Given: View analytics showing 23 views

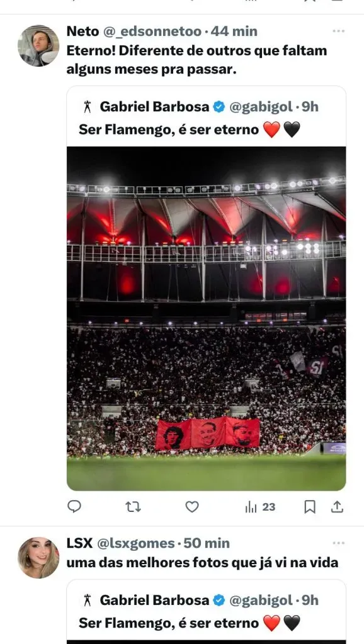Looking at the screenshot, I should coord(260,508).
